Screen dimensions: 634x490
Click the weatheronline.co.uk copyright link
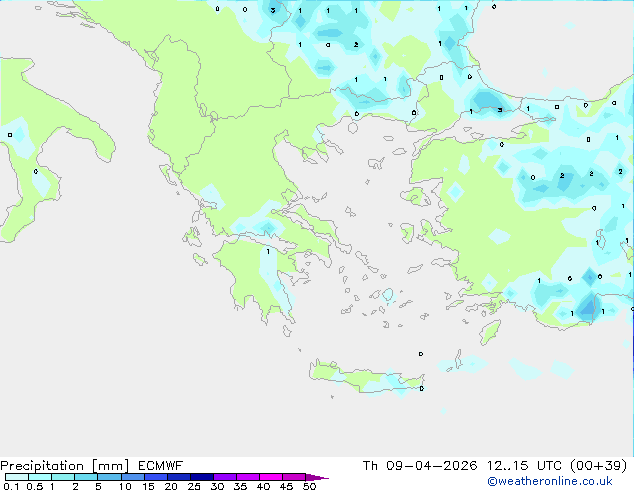549,481
